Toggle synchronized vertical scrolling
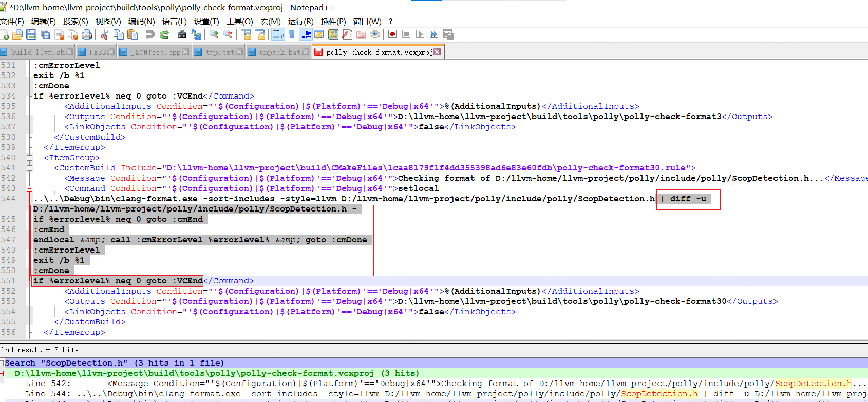868x402 pixels. (246, 34)
